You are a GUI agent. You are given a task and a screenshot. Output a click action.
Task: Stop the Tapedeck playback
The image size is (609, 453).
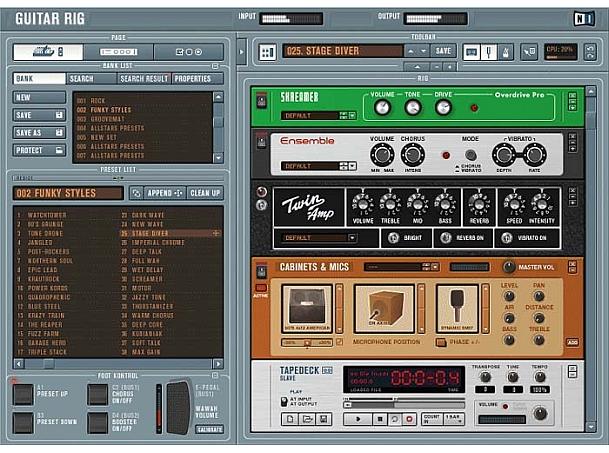tap(379, 419)
